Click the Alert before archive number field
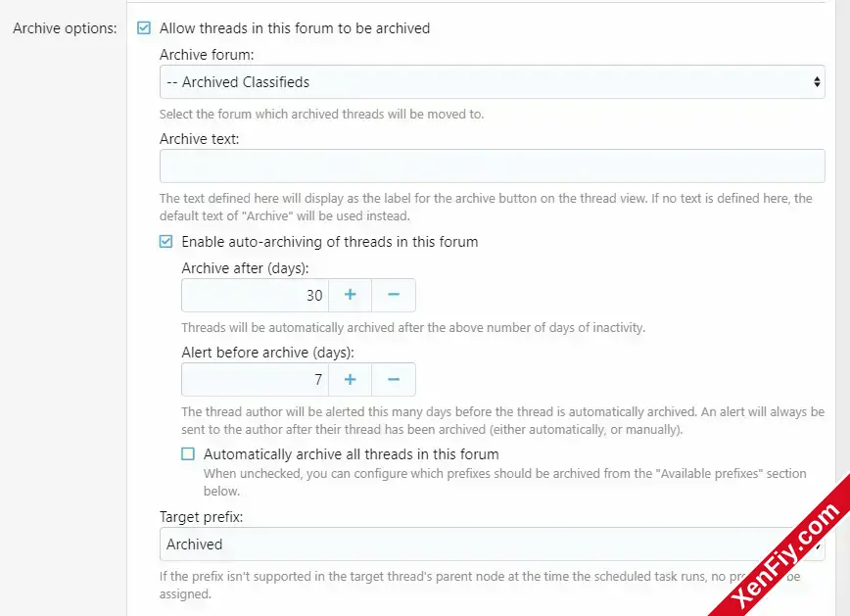Image resolution: width=850 pixels, height=616 pixels. (256, 379)
